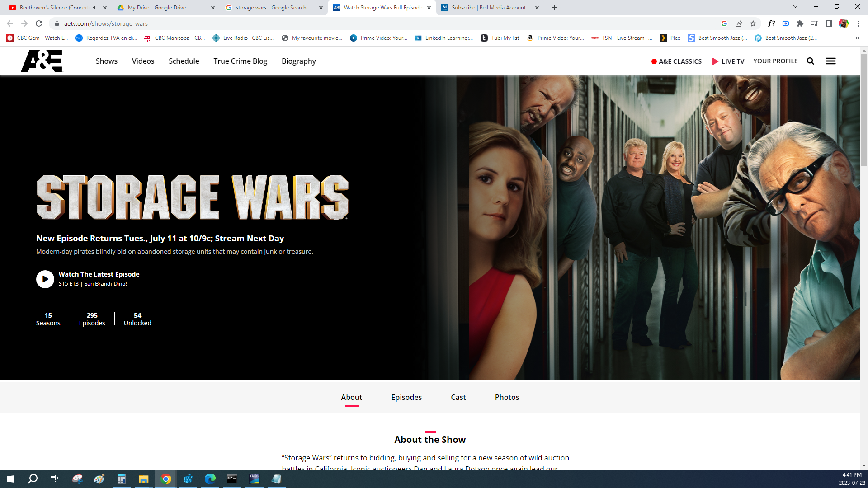Bookmark this page with star icon

coord(753,23)
